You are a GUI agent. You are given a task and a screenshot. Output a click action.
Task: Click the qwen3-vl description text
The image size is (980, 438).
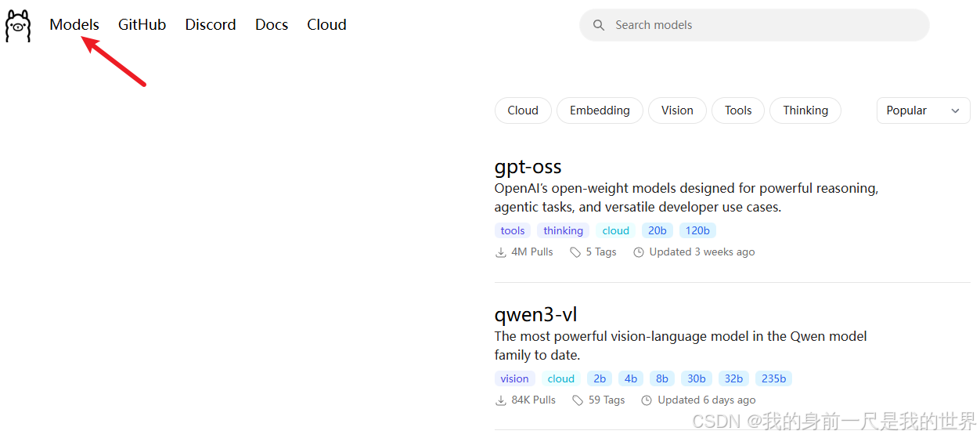pyautogui.click(x=681, y=346)
